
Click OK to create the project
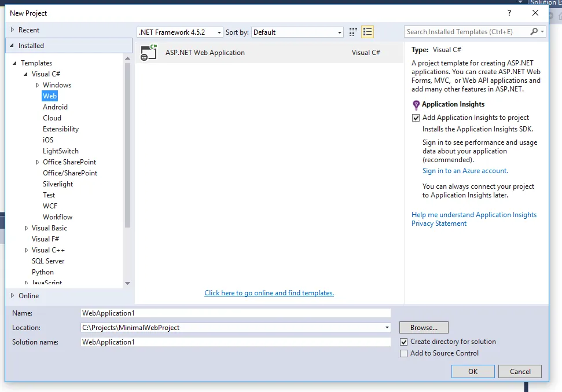[473, 372]
